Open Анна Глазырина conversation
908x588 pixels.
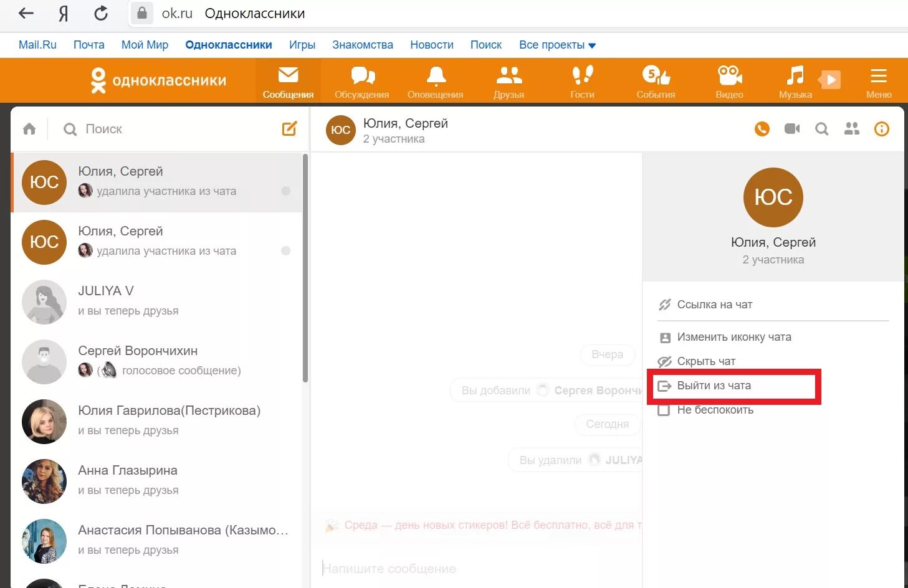pyautogui.click(x=156, y=481)
